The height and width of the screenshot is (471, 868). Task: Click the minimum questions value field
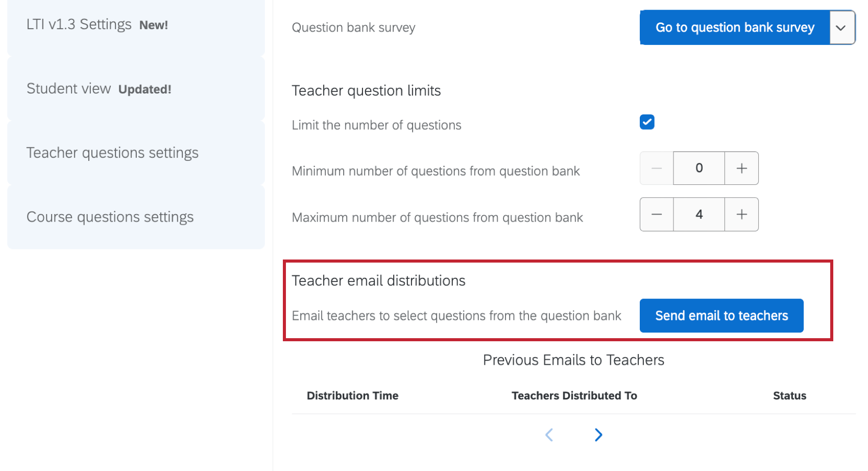click(x=699, y=168)
